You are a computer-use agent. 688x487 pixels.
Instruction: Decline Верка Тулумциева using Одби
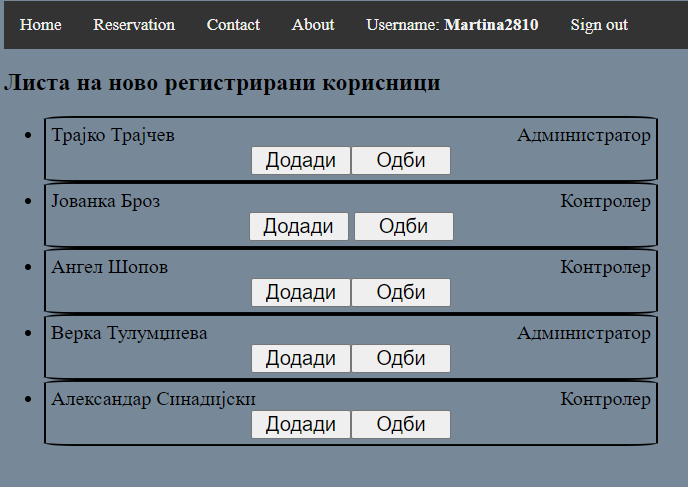401,359
